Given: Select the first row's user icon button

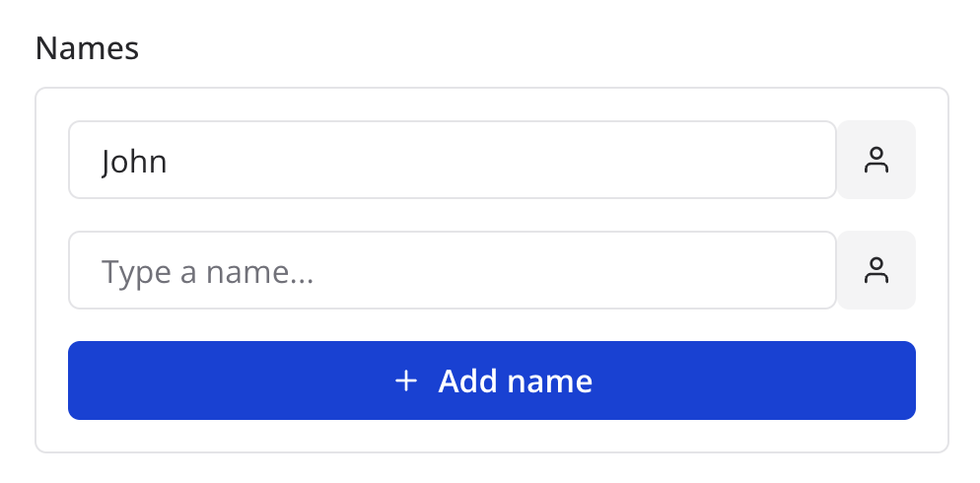Looking at the screenshot, I should (x=876, y=160).
